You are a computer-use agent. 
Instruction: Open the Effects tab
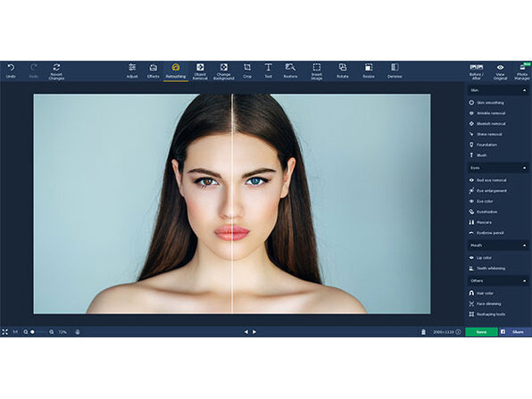(x=153, y=71)
